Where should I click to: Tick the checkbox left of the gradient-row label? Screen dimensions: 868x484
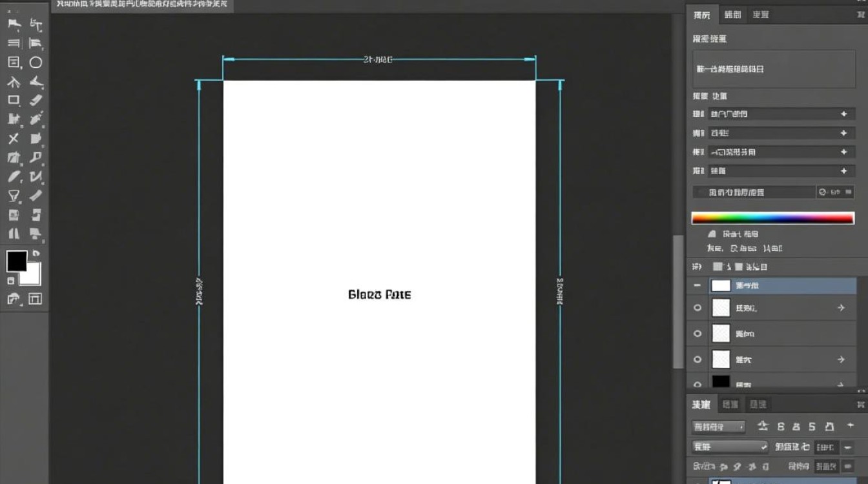(701, 192)
